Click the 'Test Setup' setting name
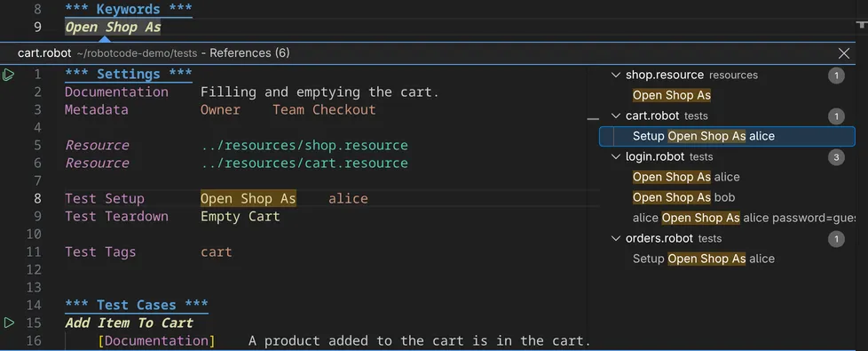868x351 pixels. [x=105, y=198]
